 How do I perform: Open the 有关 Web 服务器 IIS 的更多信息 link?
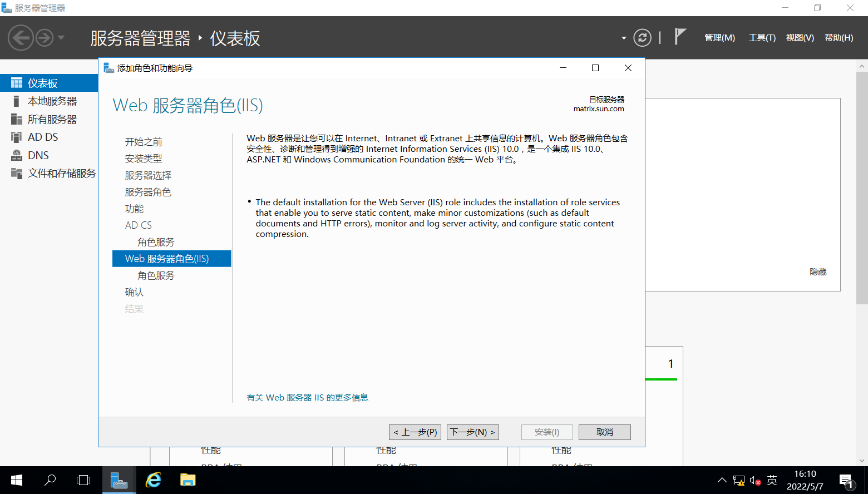click(308, 397)
